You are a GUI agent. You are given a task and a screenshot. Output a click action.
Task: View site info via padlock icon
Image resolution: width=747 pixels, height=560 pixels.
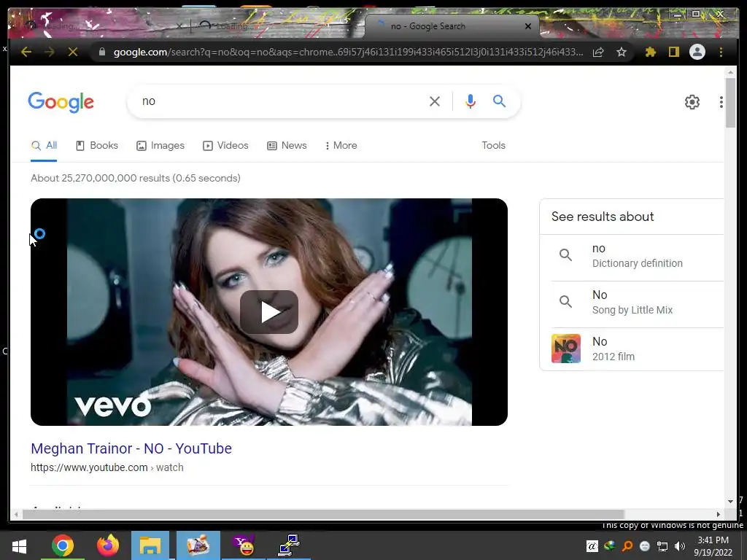point(101,52)
